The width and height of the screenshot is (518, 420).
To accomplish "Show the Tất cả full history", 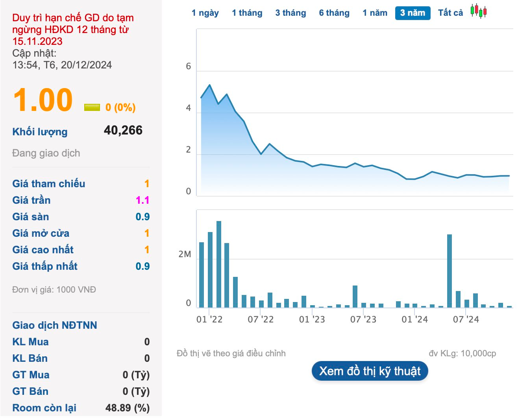I will pyautogui.click(x=451, y=13).
